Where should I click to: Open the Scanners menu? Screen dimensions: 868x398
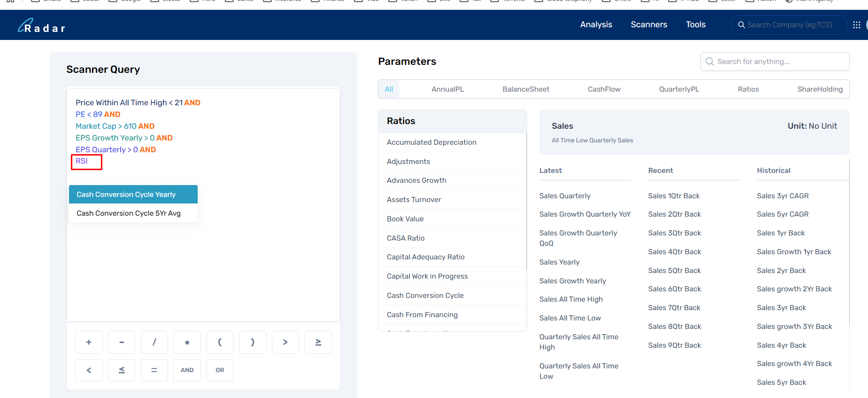[649, 24]
